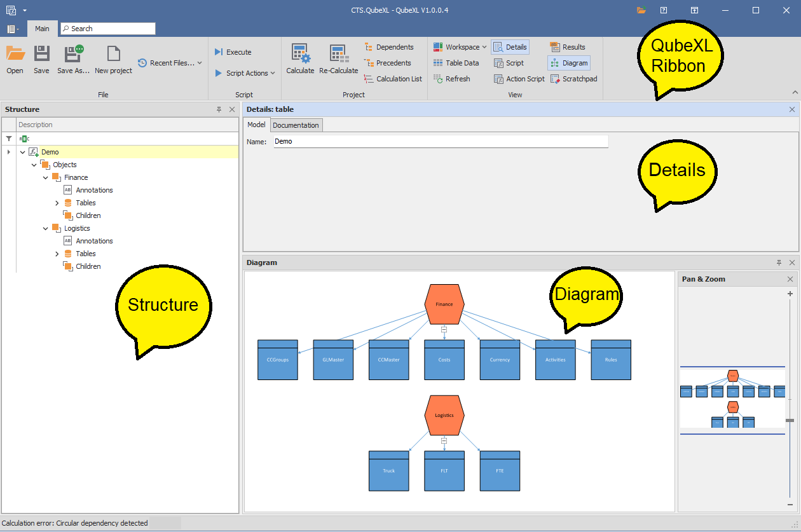Screen dimensions: 801x532
Task: Click the Name field containing Demo
Action: point(440,141)
